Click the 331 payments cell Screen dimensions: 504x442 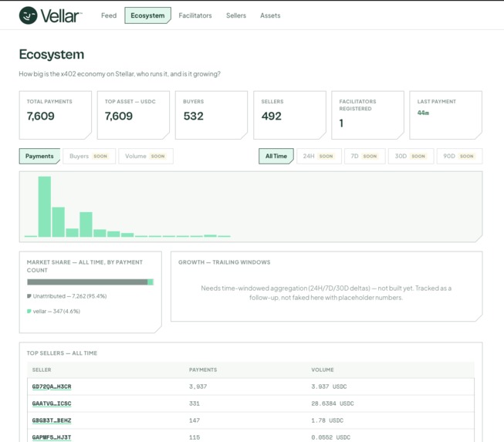click(194, 403)
